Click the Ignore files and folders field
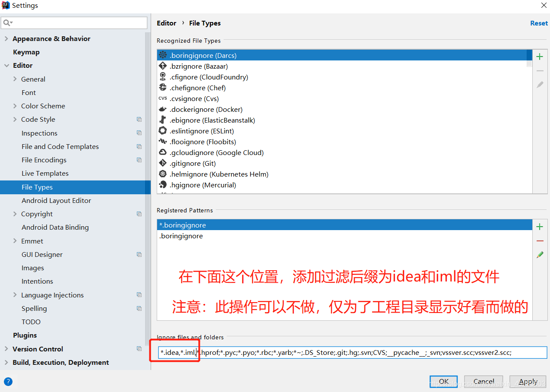The width and height of the screenshot is (550, 392). [352, 353]
